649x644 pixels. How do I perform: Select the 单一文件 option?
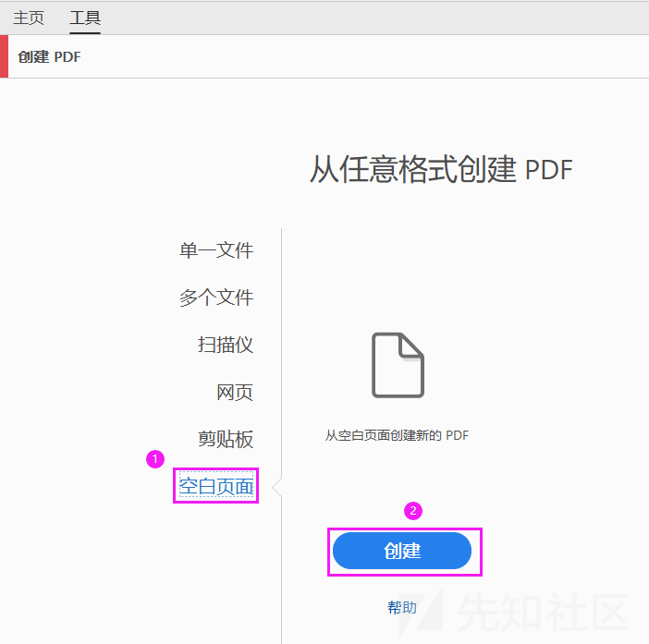tap(216, 250)
